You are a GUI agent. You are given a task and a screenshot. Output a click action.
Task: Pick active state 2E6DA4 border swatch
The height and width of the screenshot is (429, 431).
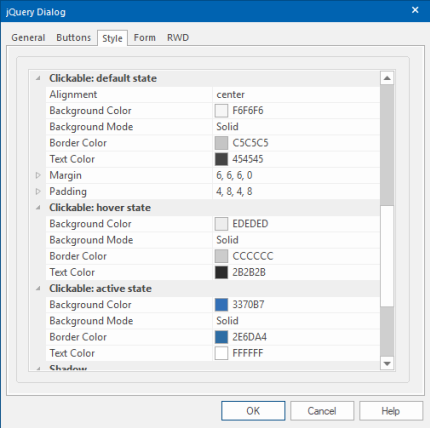pyautogui.click(x=221, y=337)
